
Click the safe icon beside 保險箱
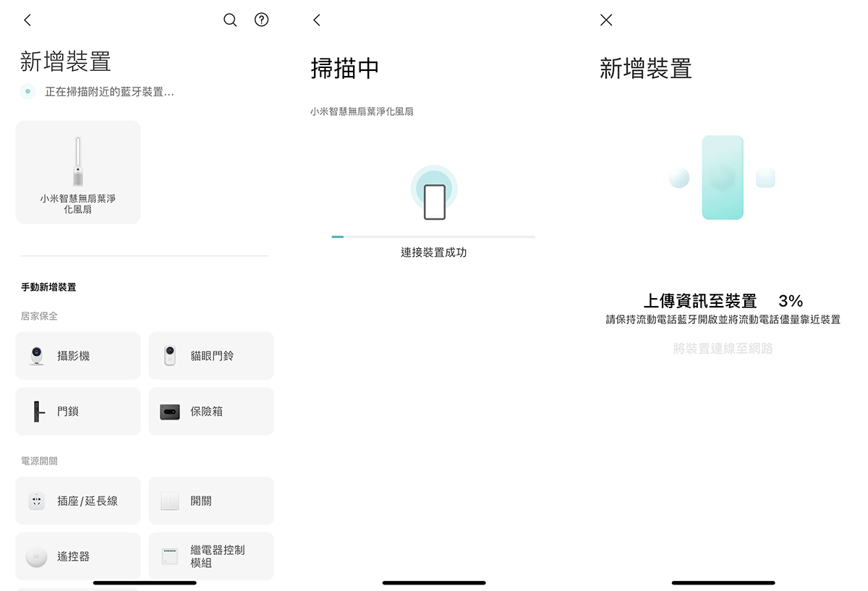170,412
